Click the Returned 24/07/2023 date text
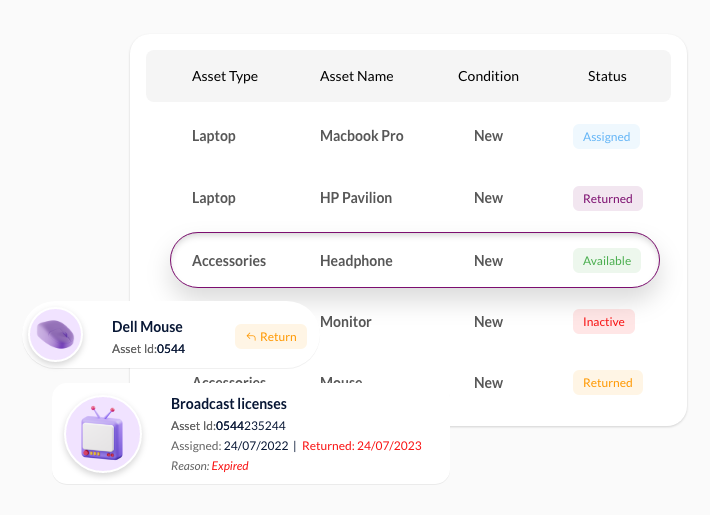 click(361, 446)
